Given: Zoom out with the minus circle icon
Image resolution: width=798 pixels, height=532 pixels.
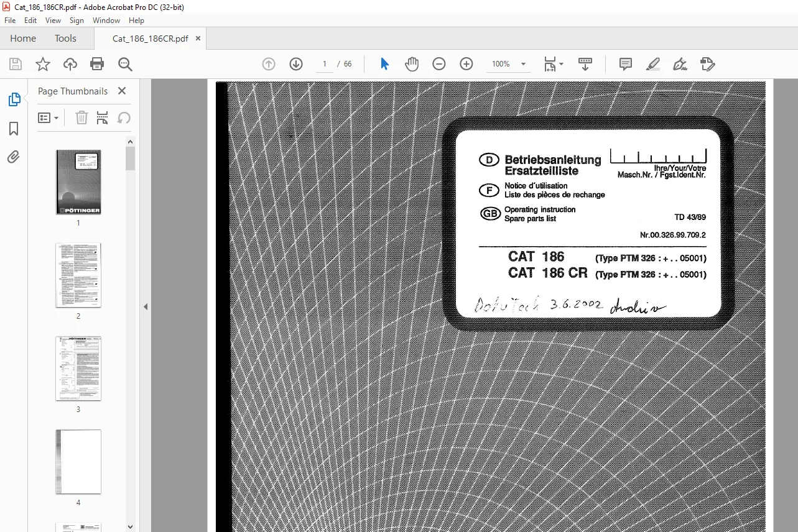Looking at the screenshot, I should pos(439,64).
